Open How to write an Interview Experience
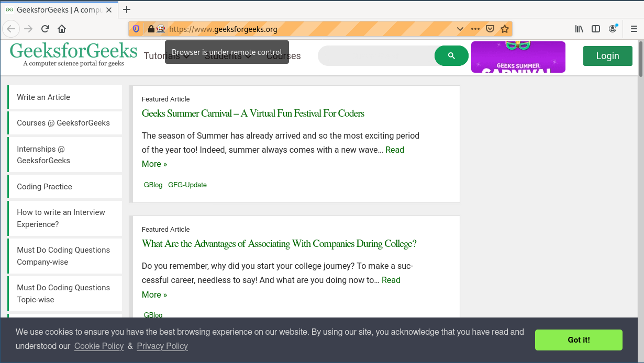This screenshot has height=363, width=644. (65, 218)
